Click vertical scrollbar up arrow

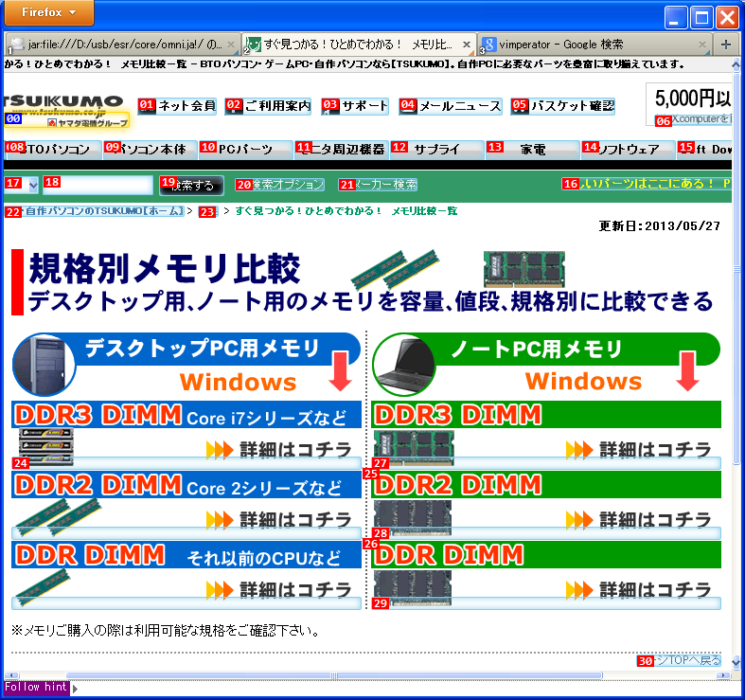pos(736,64)
